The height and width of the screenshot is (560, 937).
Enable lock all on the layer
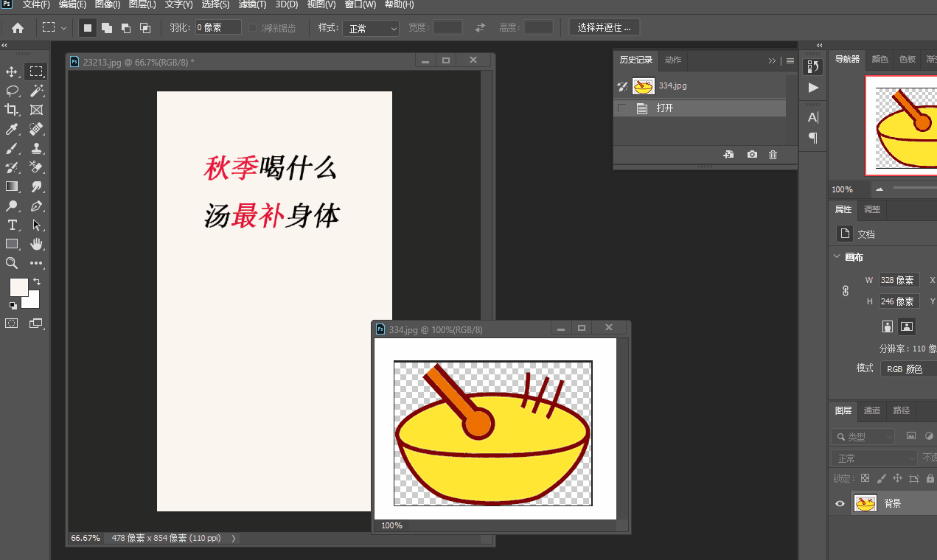(930, 479)
